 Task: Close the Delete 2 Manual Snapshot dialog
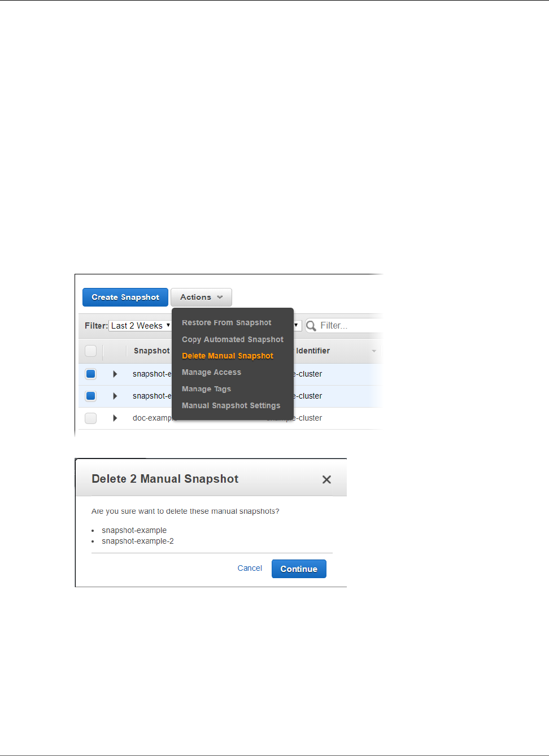coord(326,479)
